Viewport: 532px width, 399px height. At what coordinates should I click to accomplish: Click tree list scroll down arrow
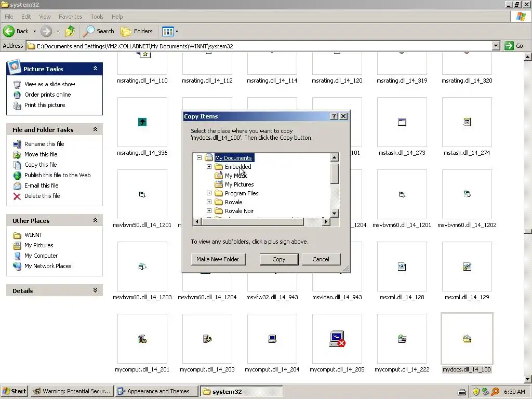point(334,214)
